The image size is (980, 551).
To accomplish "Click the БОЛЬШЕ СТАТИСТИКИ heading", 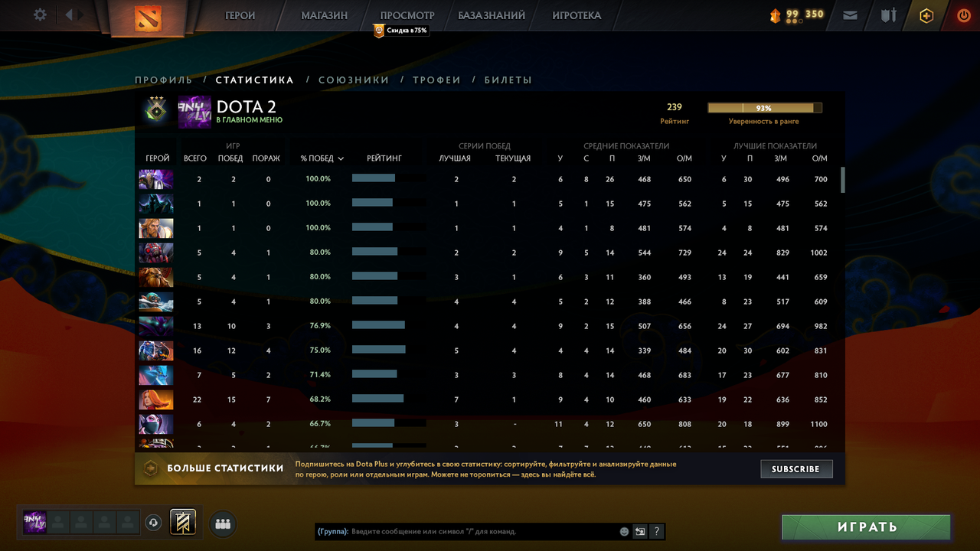I will tap(225, 468).
